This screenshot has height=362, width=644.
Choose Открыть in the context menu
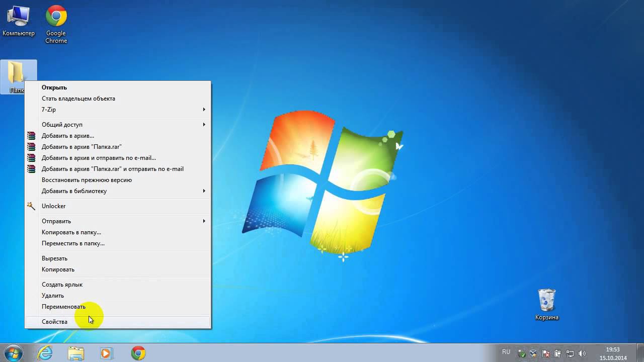118,87
